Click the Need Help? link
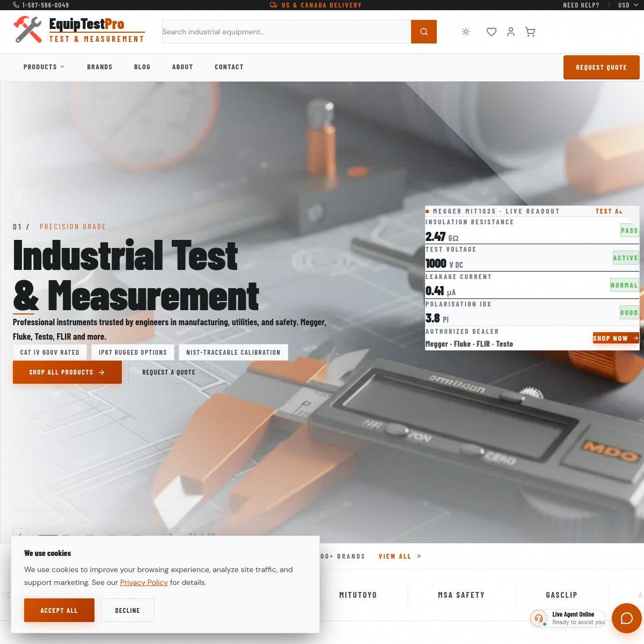Screen dimensions: 644x644 pyautogui.click(x=581, y=5)
